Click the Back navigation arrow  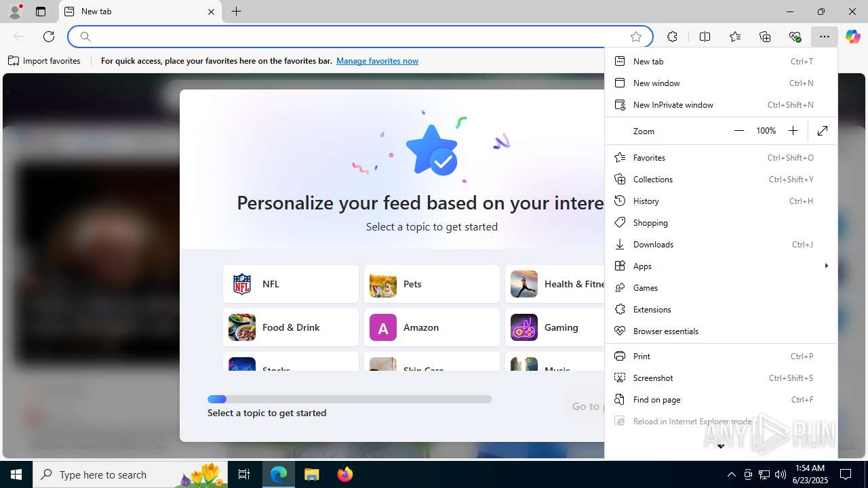point(19,37)
